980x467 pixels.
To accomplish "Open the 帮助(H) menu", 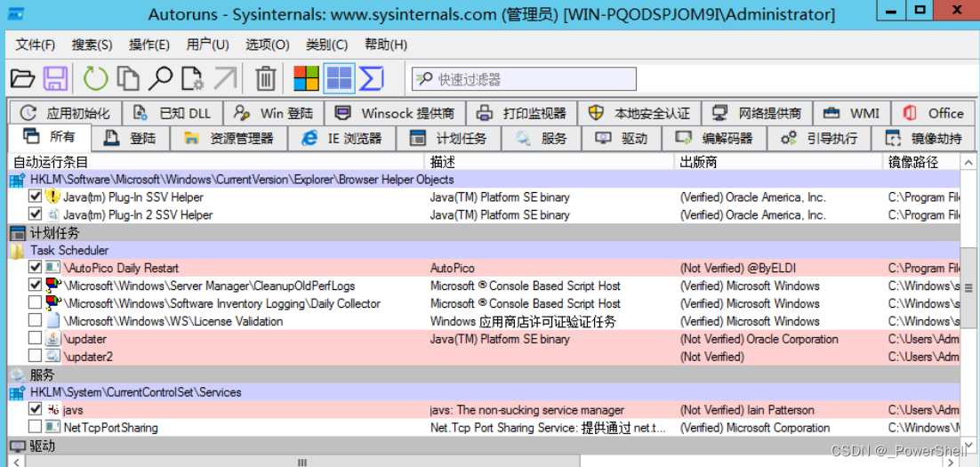I will tap(386, 45).
